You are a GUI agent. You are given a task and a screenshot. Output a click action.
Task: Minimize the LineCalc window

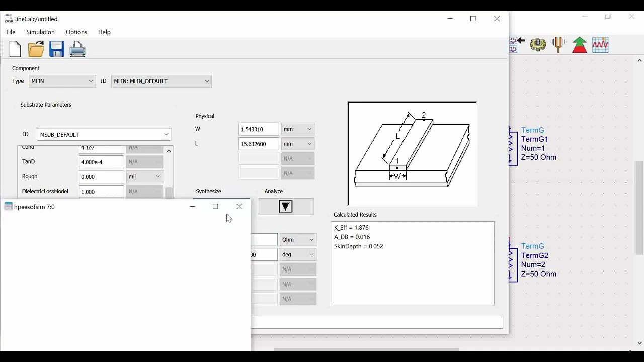[450, 19]
